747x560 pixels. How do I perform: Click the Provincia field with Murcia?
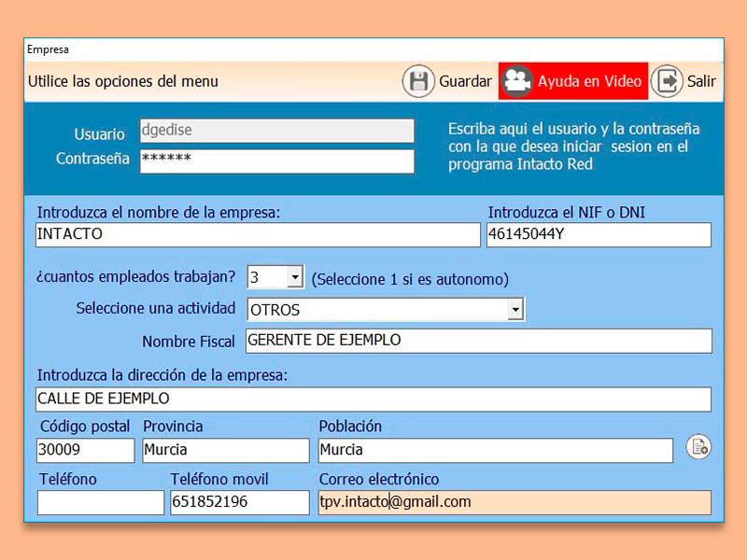pyautogui.click(x=226, y=451)
